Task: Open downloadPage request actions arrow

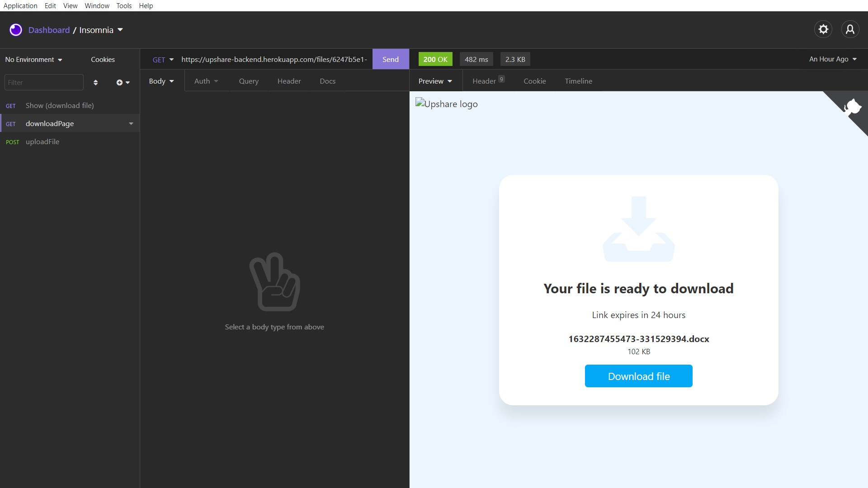Action: 131,124
